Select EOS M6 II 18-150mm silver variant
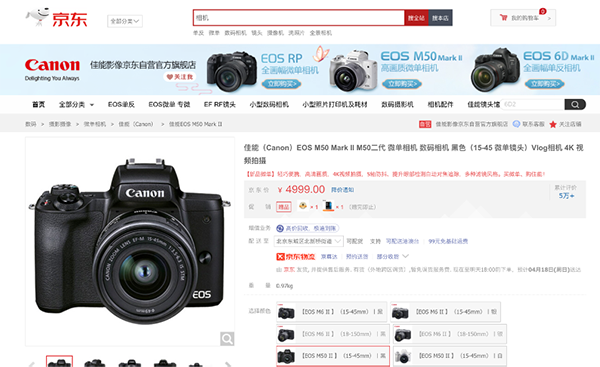Image resolution: width=600 pixels, height=367 pixels. pos(450,334)
